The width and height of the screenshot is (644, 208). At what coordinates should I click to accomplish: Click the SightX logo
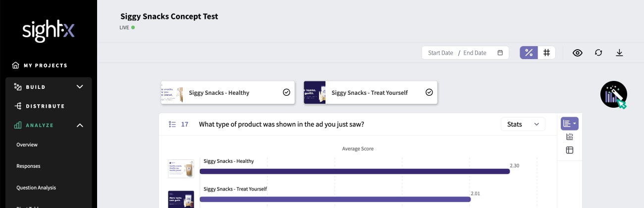click(49, 31)
